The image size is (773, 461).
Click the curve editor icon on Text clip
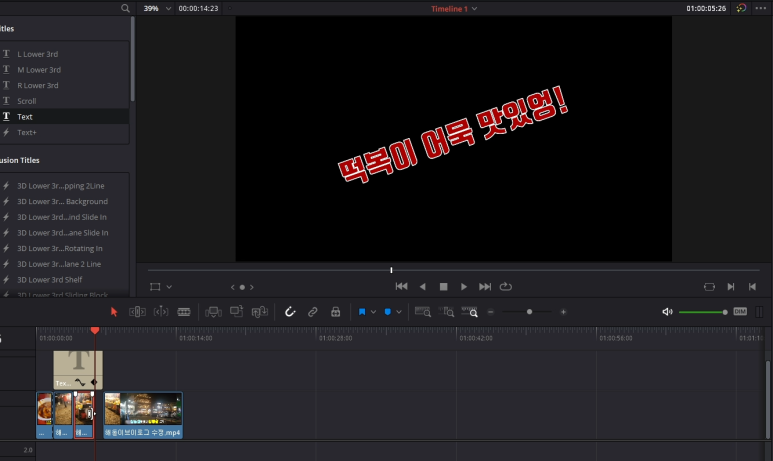point(80,383)
